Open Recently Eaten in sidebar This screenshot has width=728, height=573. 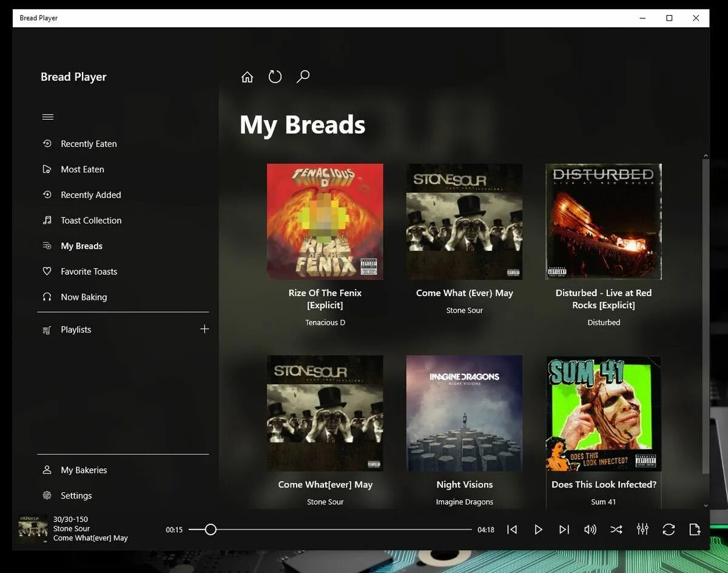[x=89, y=144]
